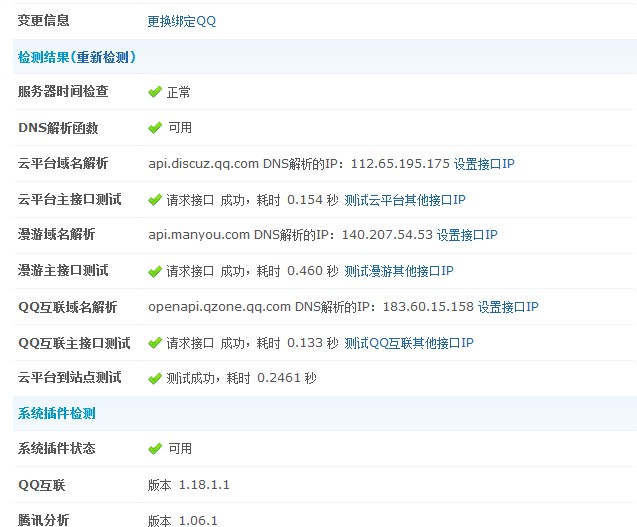Screen dimensions: 637x527
Task: Click the 测试云平台其他接口IP link
Action: click(405, 200)
